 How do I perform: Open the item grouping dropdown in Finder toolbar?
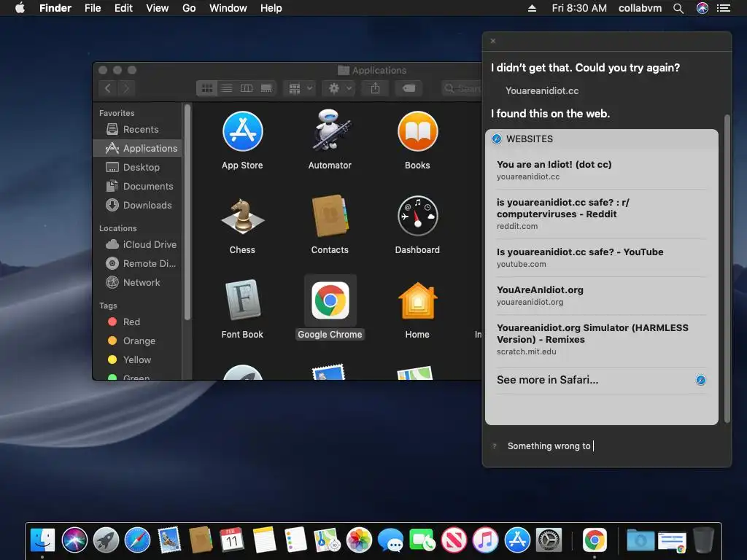[x=300, y=88]
